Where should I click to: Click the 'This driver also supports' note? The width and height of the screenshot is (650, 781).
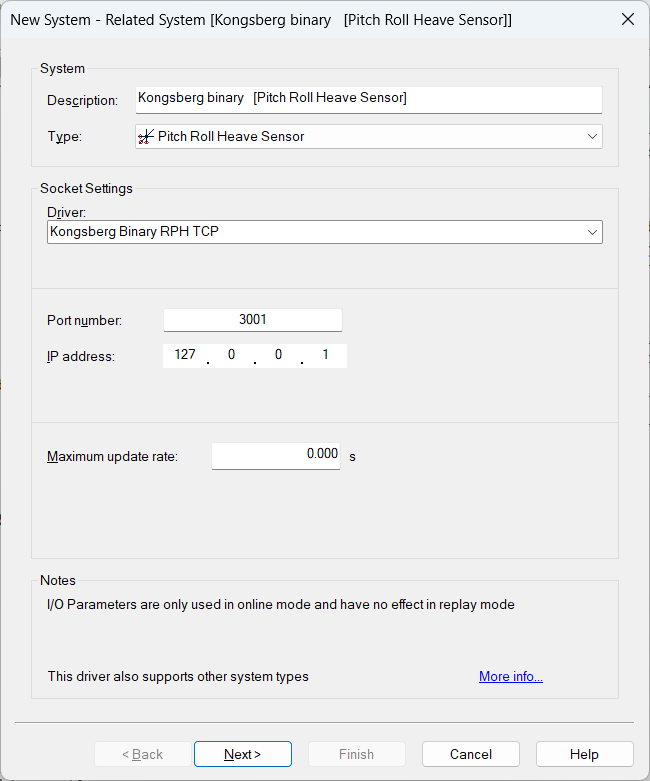coord(178,676)
